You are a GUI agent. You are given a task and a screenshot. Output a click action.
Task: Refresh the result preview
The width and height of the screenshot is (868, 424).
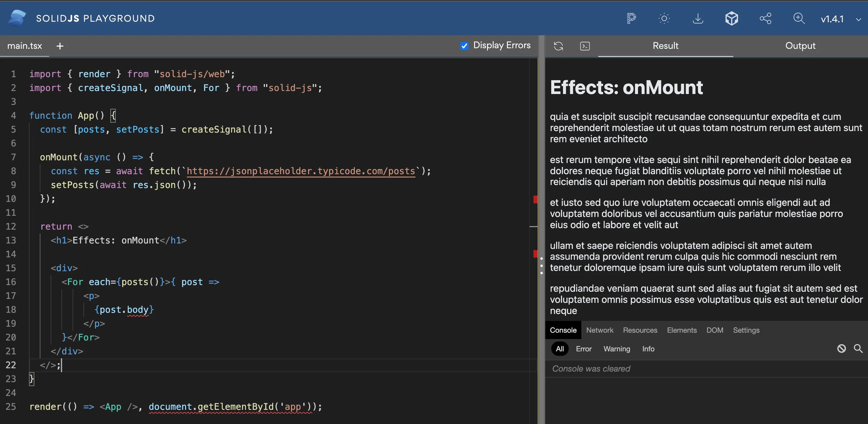558,46
